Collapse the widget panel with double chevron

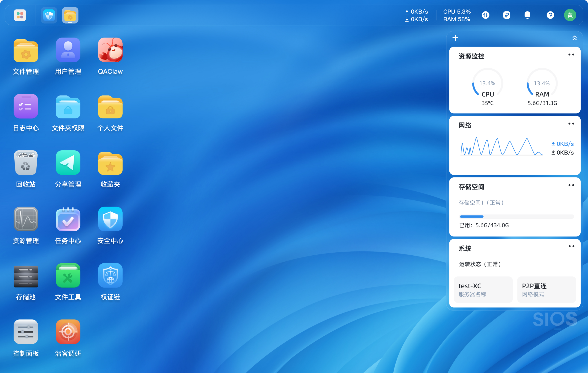(575, 38)
